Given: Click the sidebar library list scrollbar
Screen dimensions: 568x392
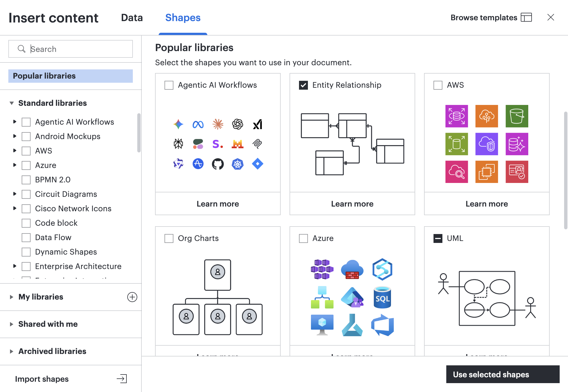Looking at the screenshot, I should click(139, 133).
